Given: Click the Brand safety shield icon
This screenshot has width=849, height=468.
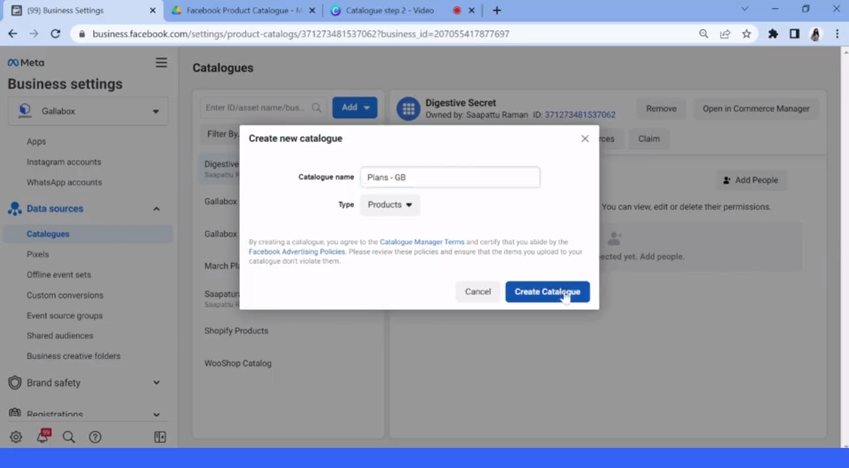Looking at the screenshot, I should (15, 383).
